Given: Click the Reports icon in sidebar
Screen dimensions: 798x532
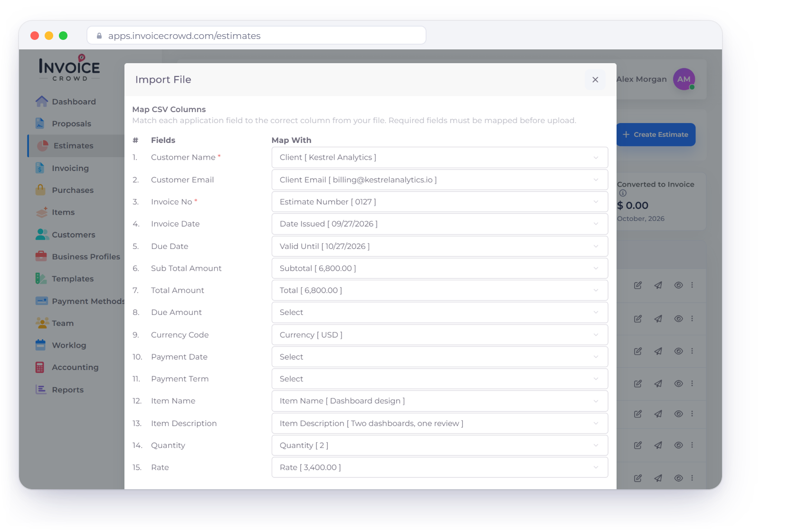Looking at the screenshot, I should (41, 389).
